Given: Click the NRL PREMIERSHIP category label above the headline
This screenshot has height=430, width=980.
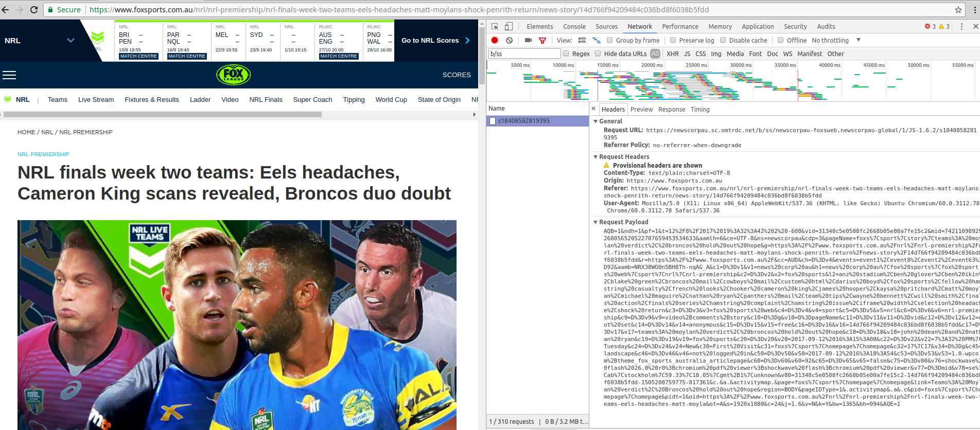Looking at the screenshot, I should coord(43,154).
